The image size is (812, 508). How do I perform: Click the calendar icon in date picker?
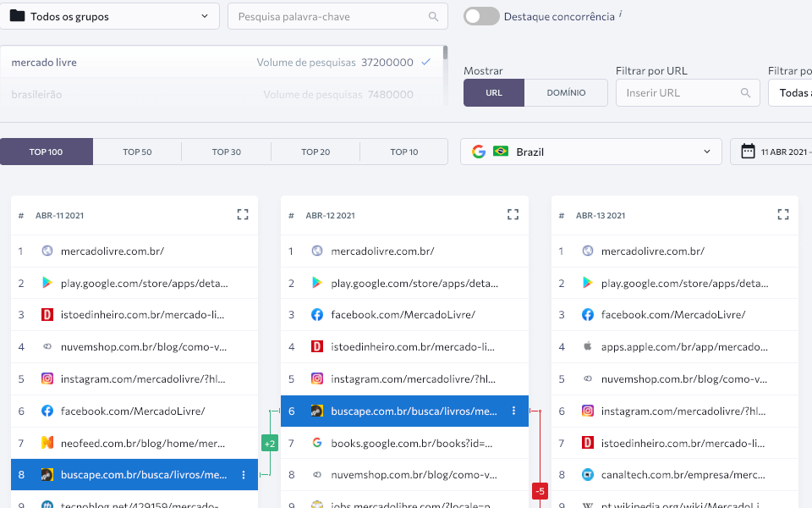click(748, 152)
